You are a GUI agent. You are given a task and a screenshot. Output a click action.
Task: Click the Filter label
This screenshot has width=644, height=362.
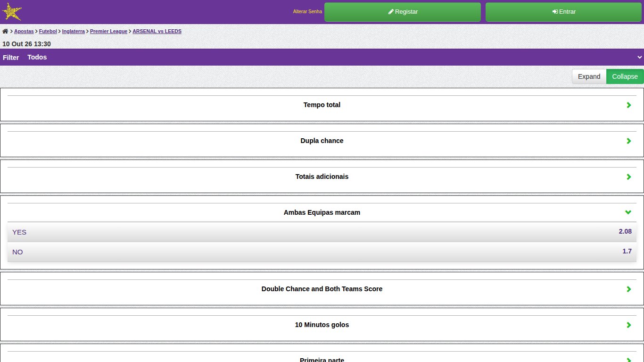[11, 58]
